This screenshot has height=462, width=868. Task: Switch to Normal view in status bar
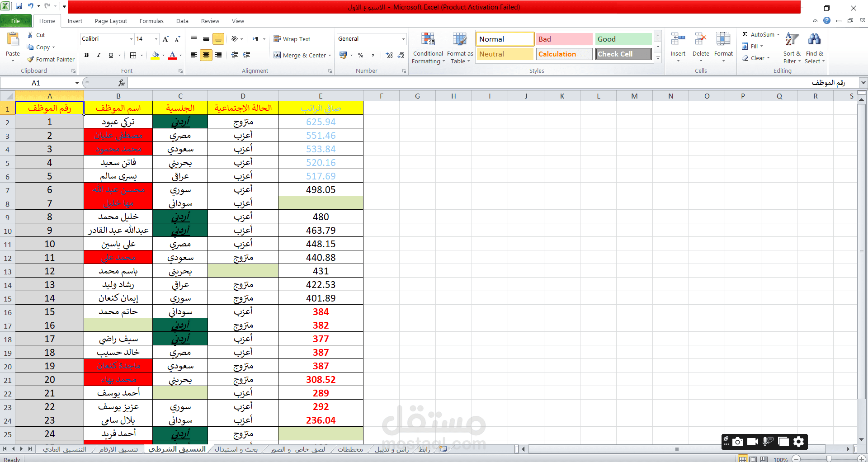tap(743, 459)
